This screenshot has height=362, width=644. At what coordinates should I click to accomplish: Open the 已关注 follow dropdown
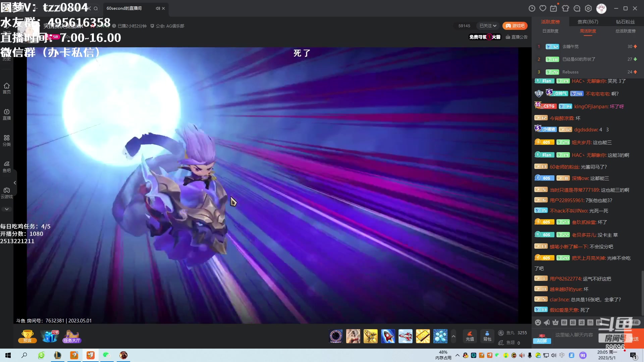[x=488, y=26]
